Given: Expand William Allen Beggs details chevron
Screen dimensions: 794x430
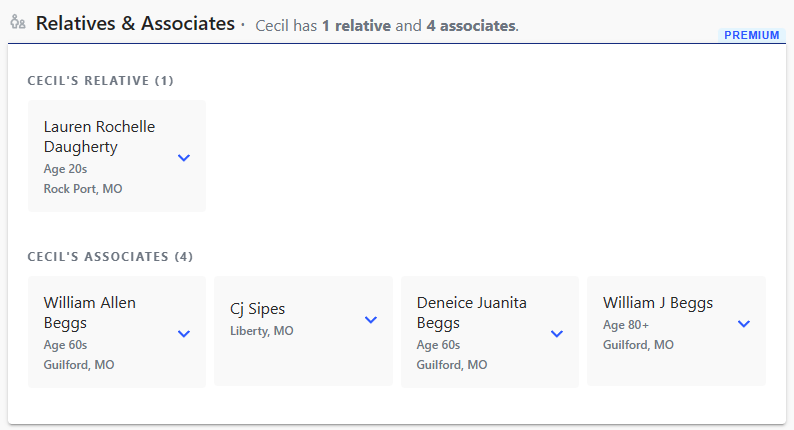Looking at the screenshot, I should point(184,334).
